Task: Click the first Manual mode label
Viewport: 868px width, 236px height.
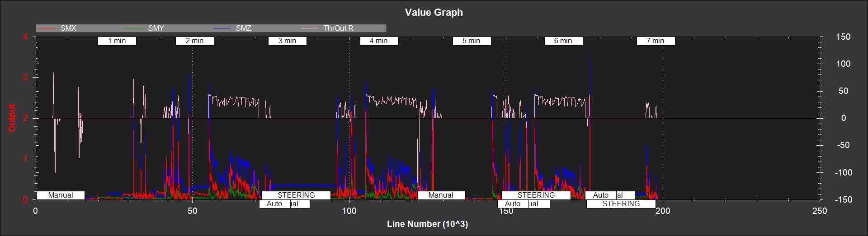Action: [x=61, y=195]
